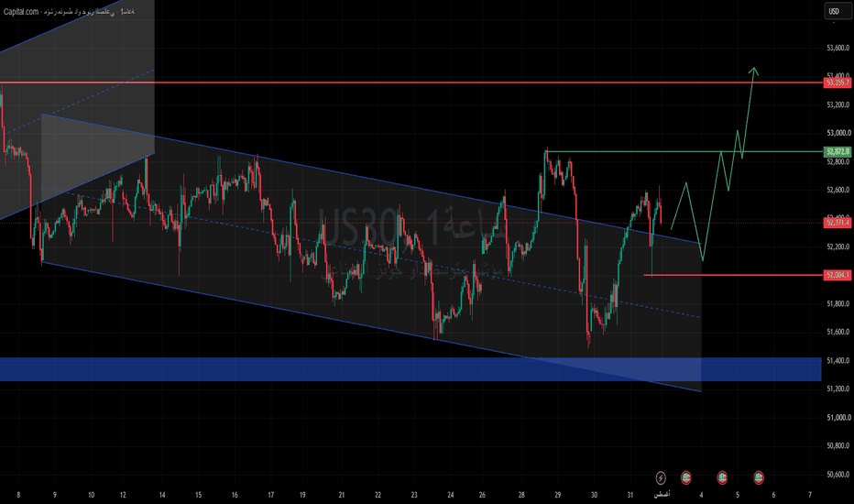Click the 52,200.0 price scale value
The image size is (854, 504).
(x=838, y=247)
